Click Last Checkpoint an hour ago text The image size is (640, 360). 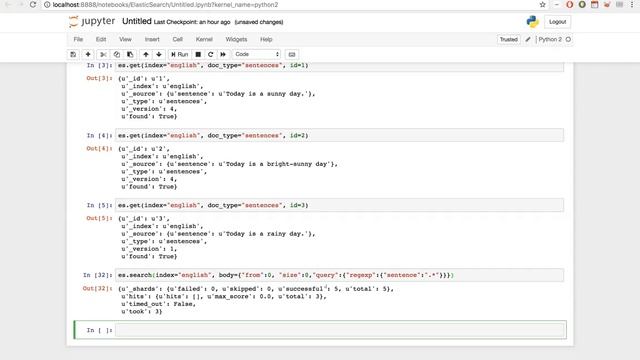(192, 22)
